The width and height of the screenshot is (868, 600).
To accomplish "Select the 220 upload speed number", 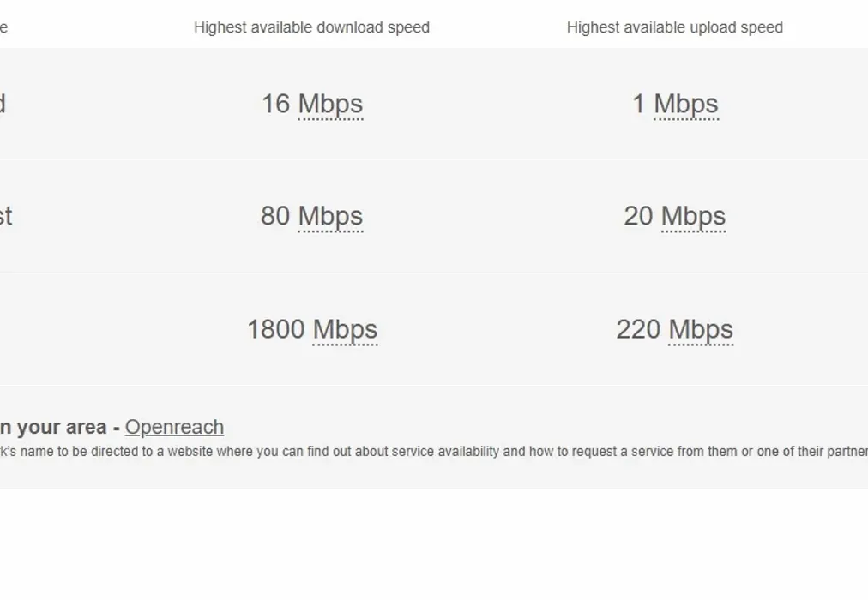I will click(638, 330).
